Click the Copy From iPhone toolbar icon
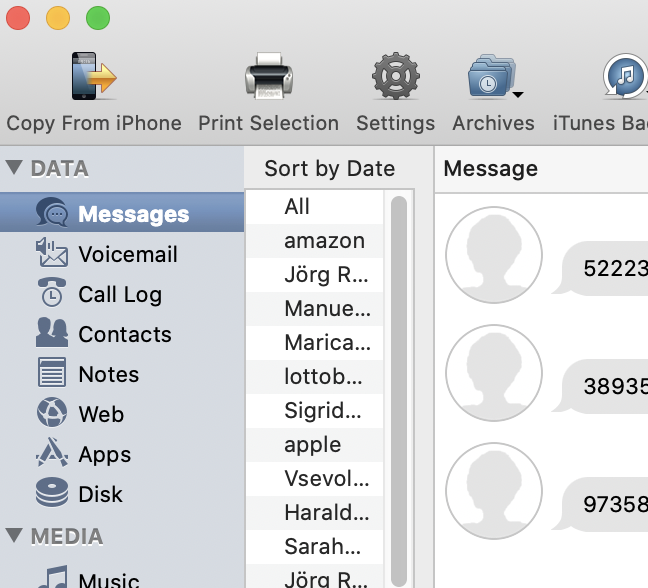Screen dimensions: 648x588 [x=94, y=76]
